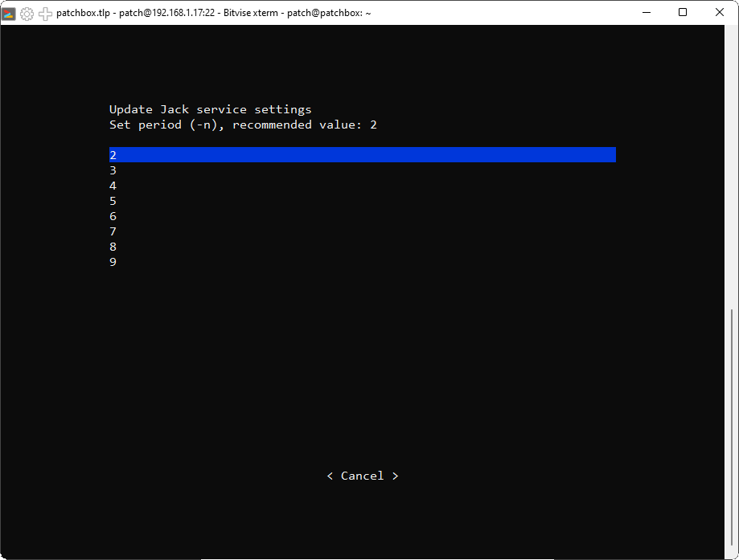Image resolution: width=739 pixels, height=560 pixels.
Task: Select period value 2 in the list
Action: 363,154
